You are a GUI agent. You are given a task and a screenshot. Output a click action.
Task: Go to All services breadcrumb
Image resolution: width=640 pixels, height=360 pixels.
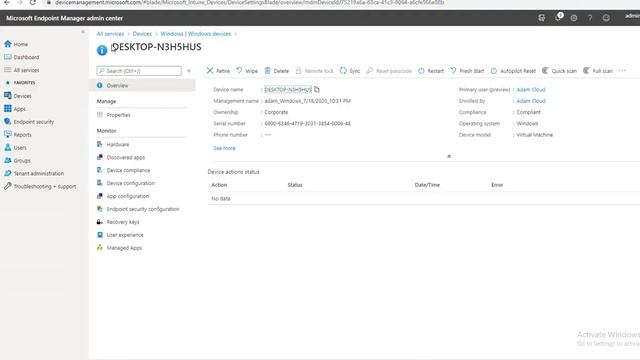[x=110, y=34]
